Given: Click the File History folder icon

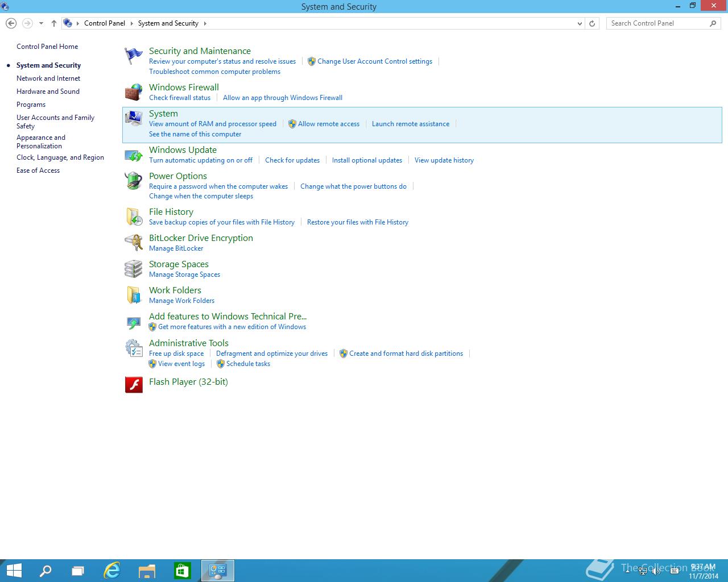Looking at the screenshot, I should tap(134, 217).
